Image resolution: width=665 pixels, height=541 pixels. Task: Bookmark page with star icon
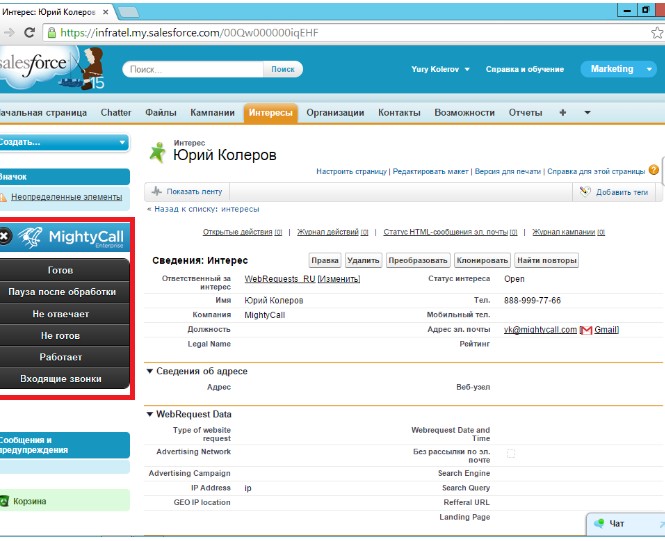tap(657, 33)
